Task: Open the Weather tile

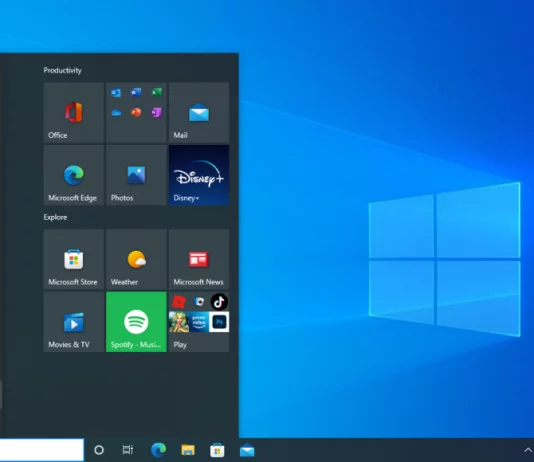Action: click(x=136, y=259)
